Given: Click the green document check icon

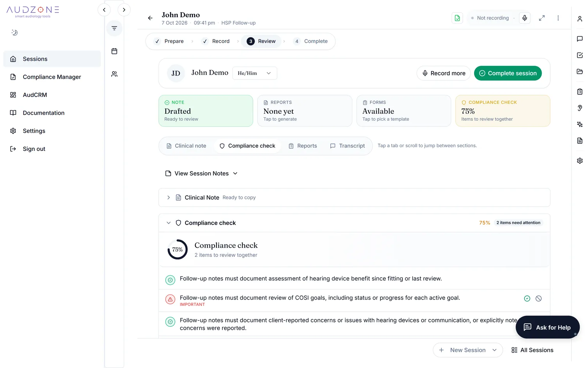Looking at the screenshot, I should pyautogui.click(x=457, y=18).
